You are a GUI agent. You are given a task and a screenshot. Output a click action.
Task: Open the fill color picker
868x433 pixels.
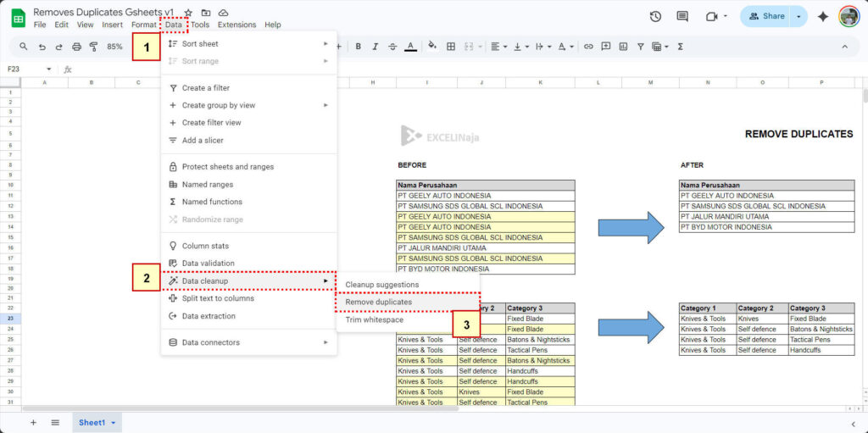pyautogui.click(x=433, y=47)
